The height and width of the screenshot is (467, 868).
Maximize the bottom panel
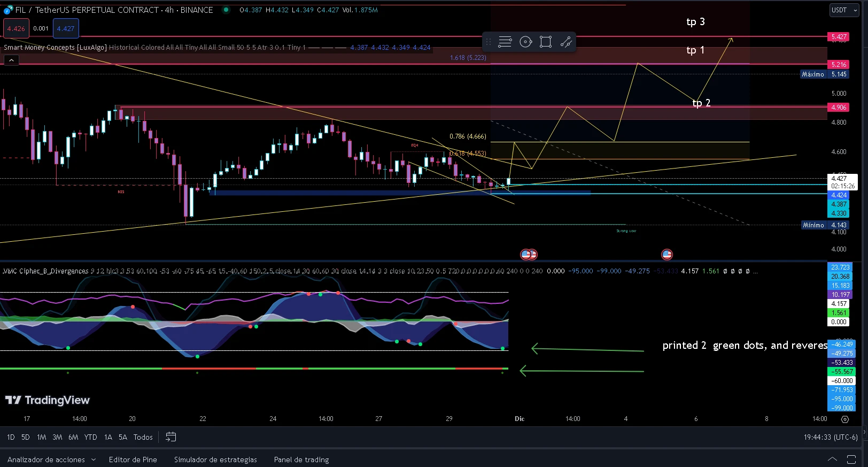point(851,460)
